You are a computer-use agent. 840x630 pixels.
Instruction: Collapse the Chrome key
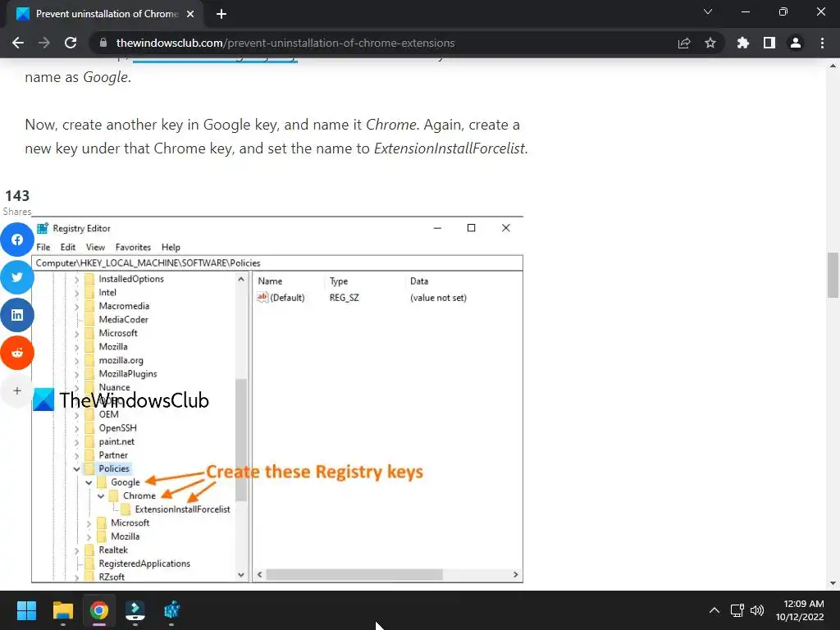[101, 496]
